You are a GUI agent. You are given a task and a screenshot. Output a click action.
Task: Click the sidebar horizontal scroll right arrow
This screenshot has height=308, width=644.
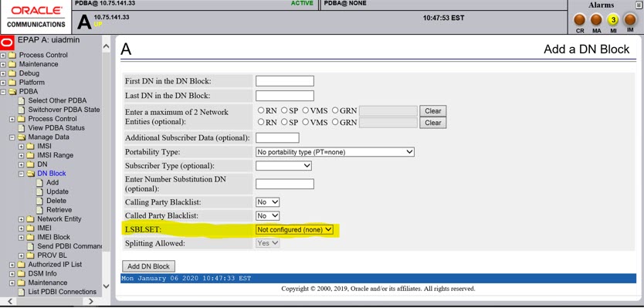(x=91, y=301)
